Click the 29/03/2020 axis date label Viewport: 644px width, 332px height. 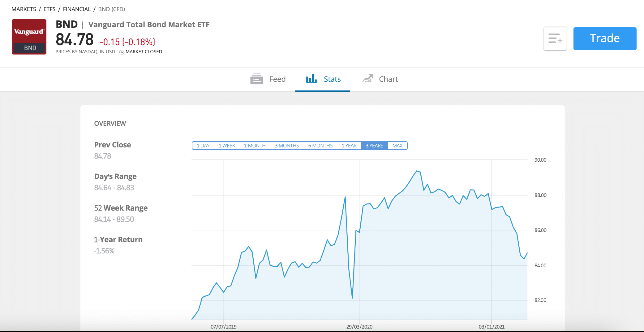(359, 327)
